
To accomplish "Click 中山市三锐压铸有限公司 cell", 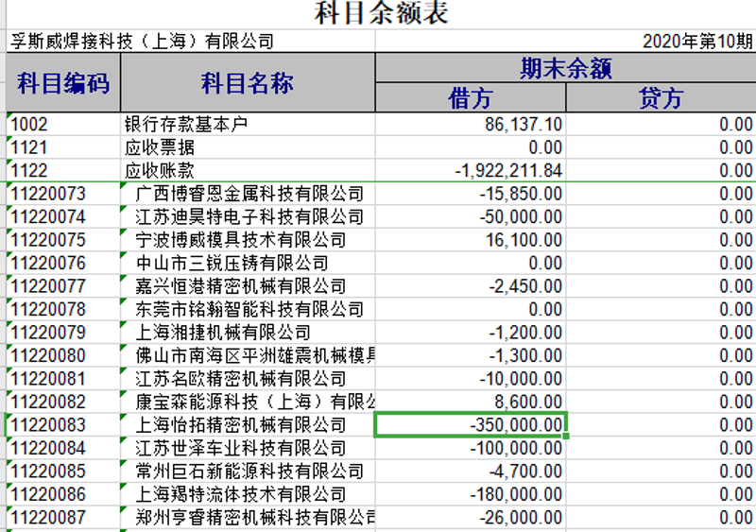I will pos(248,264).
